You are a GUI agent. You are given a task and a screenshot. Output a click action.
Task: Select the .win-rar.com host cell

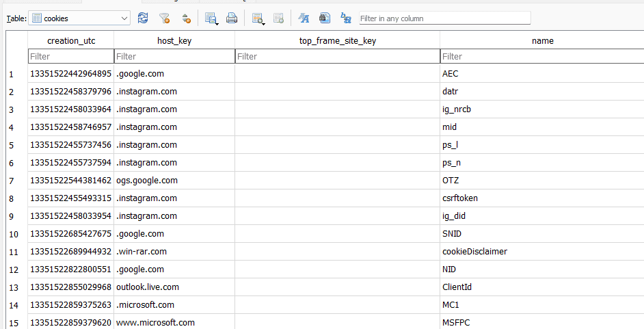(x=174, y=252)
